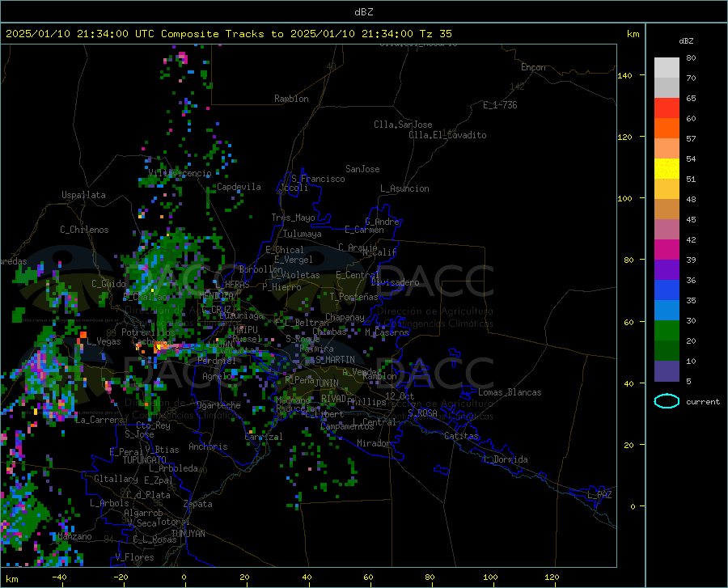Select the Villavicencio map label
728x588 pixels.
tap(180, 173)
